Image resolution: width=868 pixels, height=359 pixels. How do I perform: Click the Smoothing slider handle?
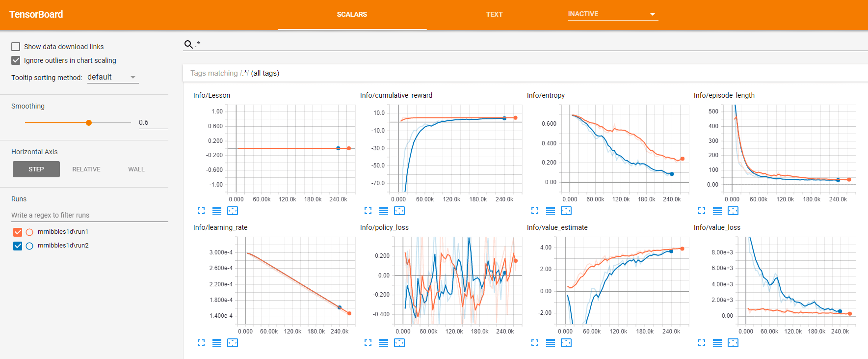[x=89, y=123]
